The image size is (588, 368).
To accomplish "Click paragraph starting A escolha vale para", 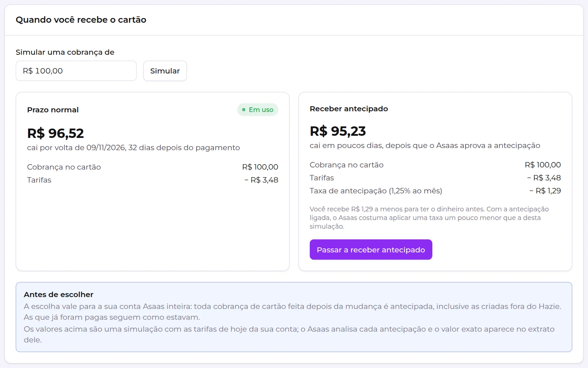I will click(x=293, y=312).
